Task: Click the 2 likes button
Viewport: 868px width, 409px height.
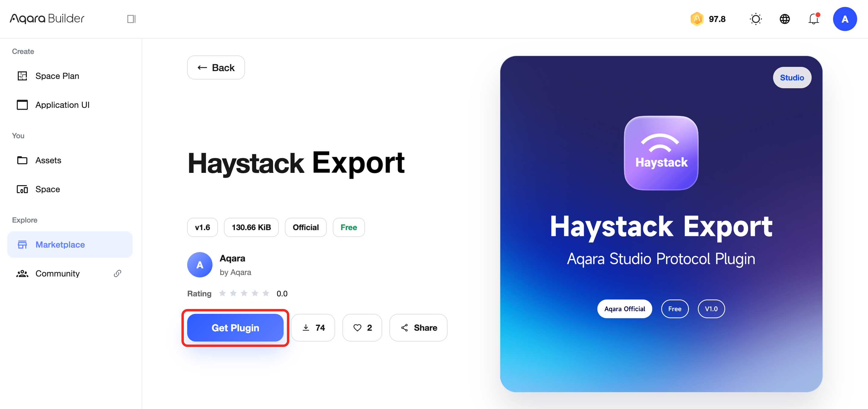Action: pos(362,328)
